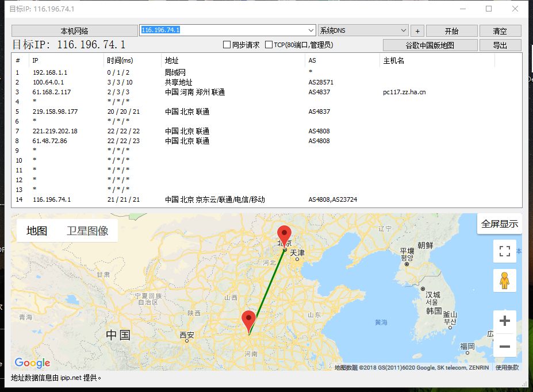Select the final hop row 116.196.74.1
Viewport: 533px width, 392px height.
coord(267,199)
